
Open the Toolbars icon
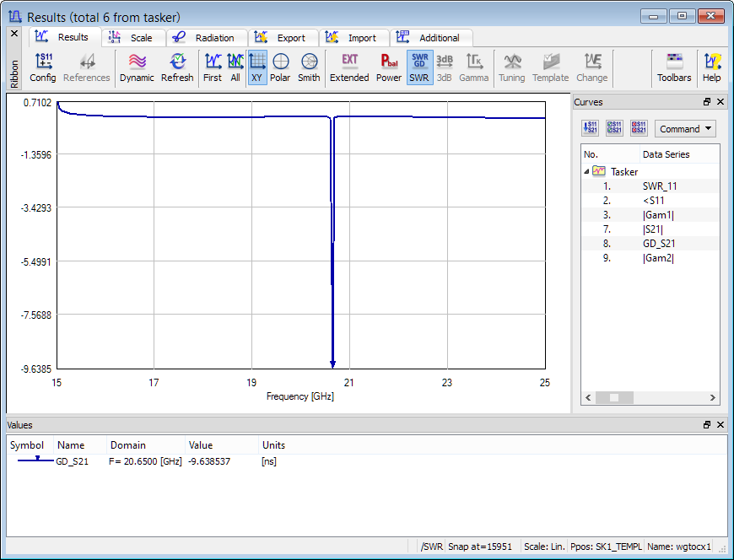click(x=674, y=67)
